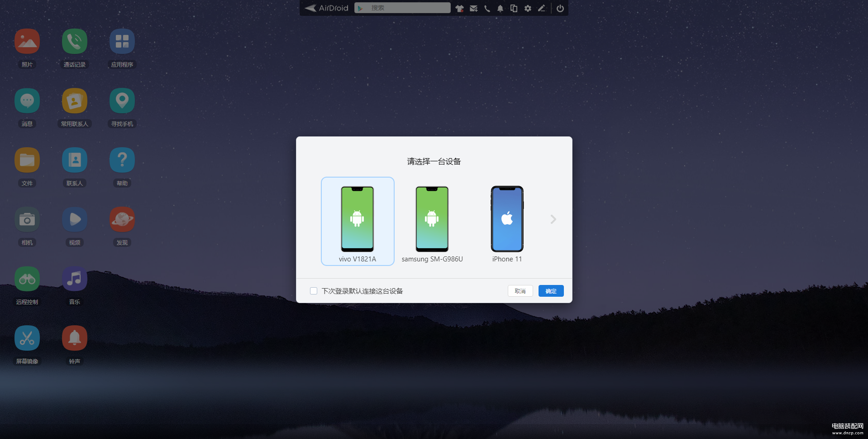
Task: Open the 相机 camera icon
Action: click(27, 219)
